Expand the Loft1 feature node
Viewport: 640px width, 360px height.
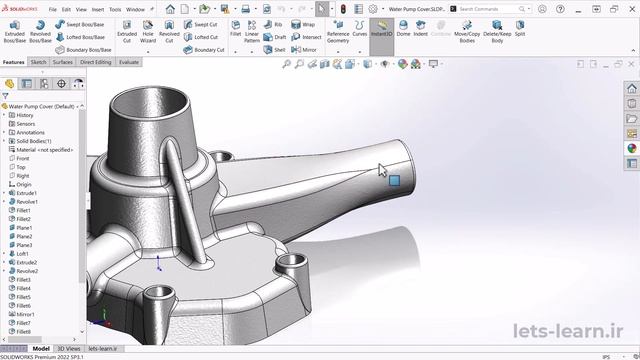[4, 253]
